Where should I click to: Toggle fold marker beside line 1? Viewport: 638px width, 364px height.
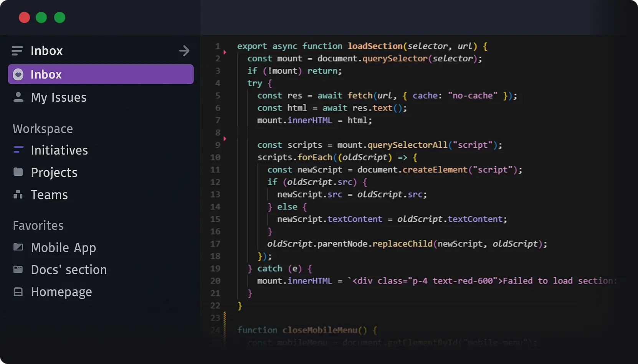[x=225, y=52]
